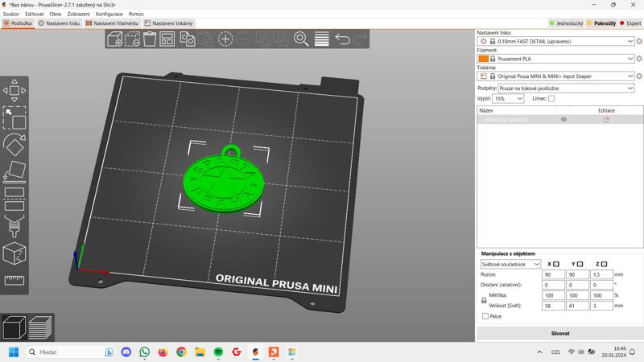The width and height of the screenshot is (644, 362).
Task: Open the Prusament PLA filament dropdown
Action: coord(555,59)
